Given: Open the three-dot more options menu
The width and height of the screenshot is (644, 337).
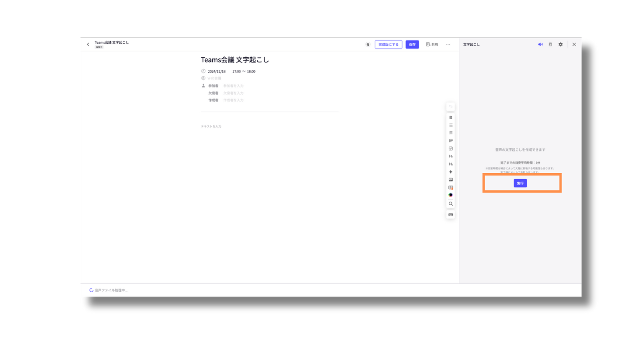Looking at the screenshot, I should point(448,44).
